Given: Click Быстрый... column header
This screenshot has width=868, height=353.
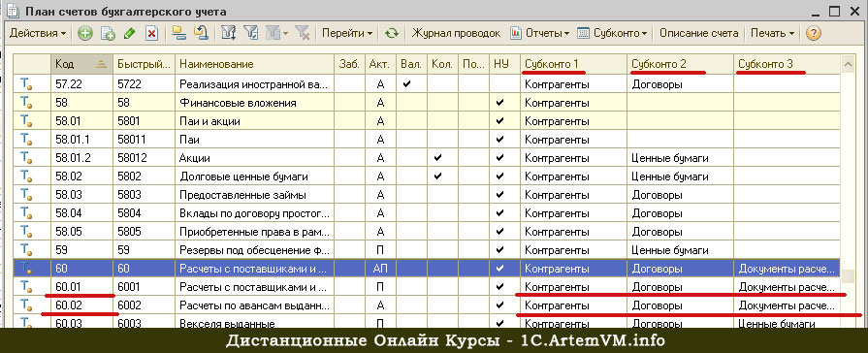Looking at the screenshot, I should click(x=144, y=64).
